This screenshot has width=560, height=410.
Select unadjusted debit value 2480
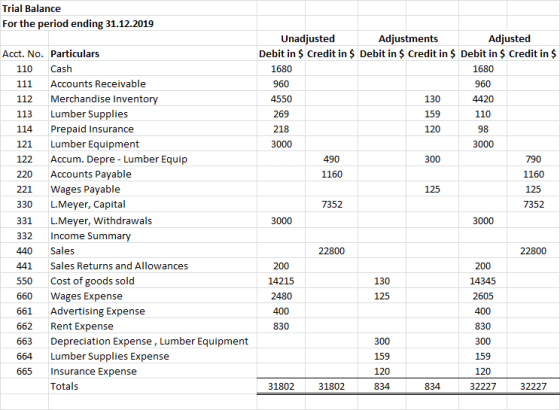click(x=281, y=296)
